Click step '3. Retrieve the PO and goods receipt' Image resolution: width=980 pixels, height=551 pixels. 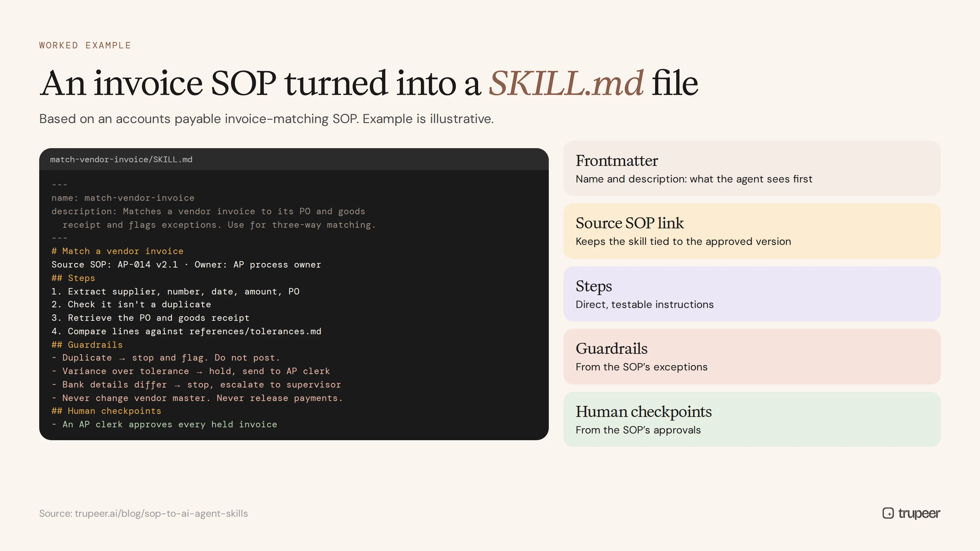(150, 318)
